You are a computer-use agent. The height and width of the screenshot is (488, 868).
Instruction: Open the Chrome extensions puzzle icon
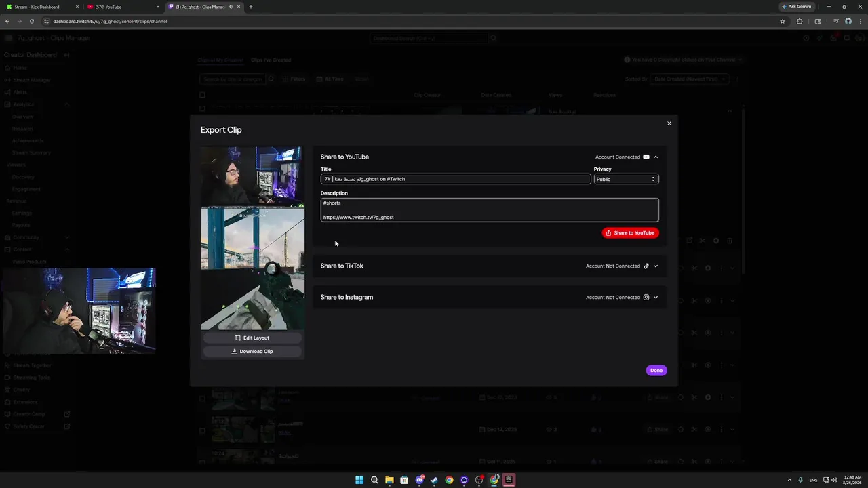click(800, 21)
